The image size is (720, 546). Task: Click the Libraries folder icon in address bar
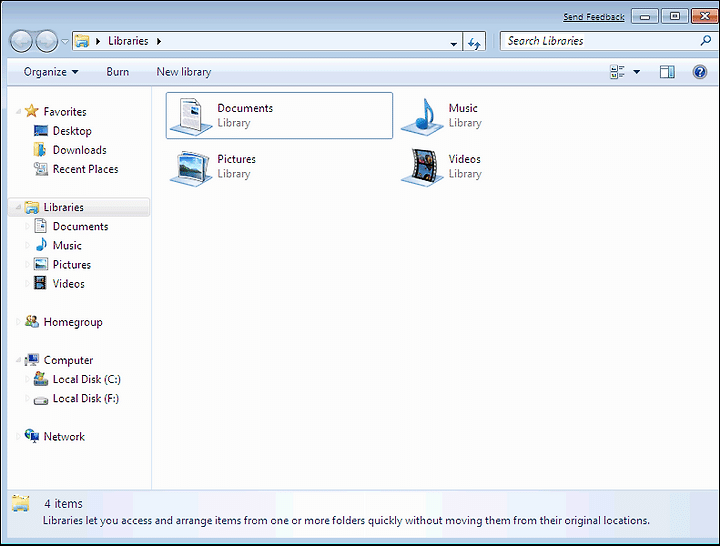pyautogui.click(x=82, y=41)
